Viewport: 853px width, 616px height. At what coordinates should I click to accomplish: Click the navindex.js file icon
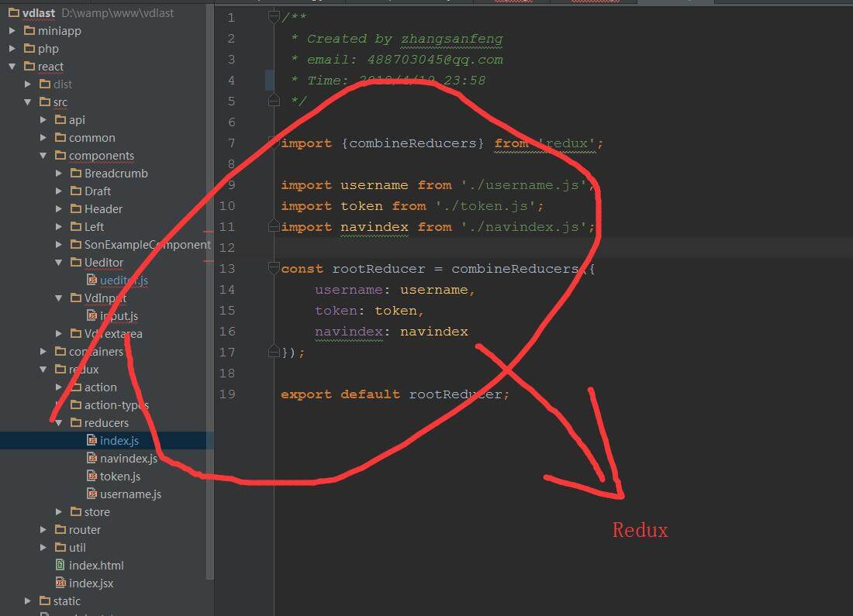coord(92,459)
